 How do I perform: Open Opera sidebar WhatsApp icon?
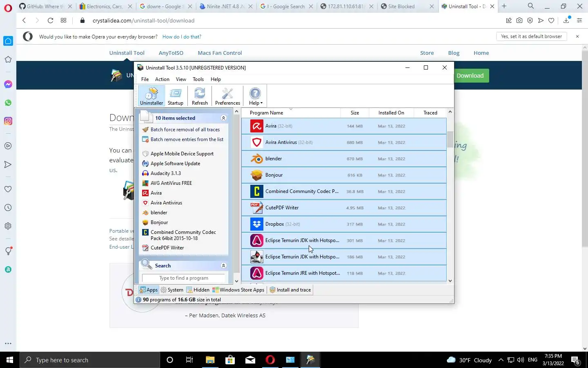pos(8,103)
